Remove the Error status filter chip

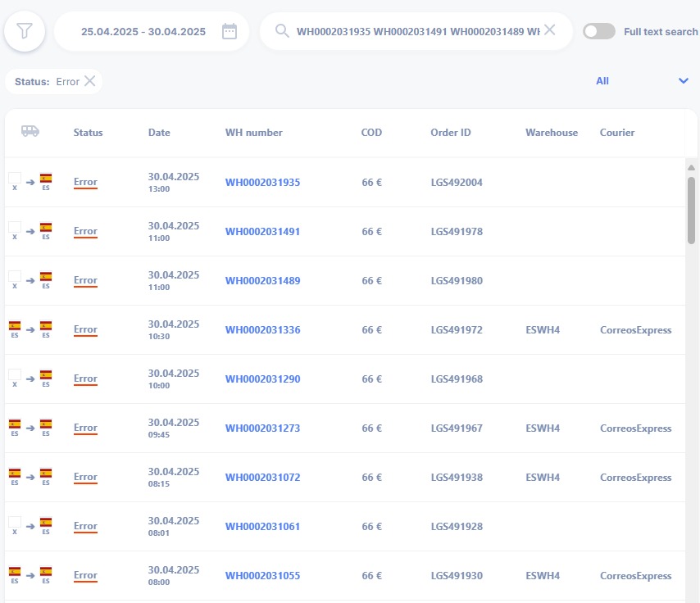click(90, 81)
